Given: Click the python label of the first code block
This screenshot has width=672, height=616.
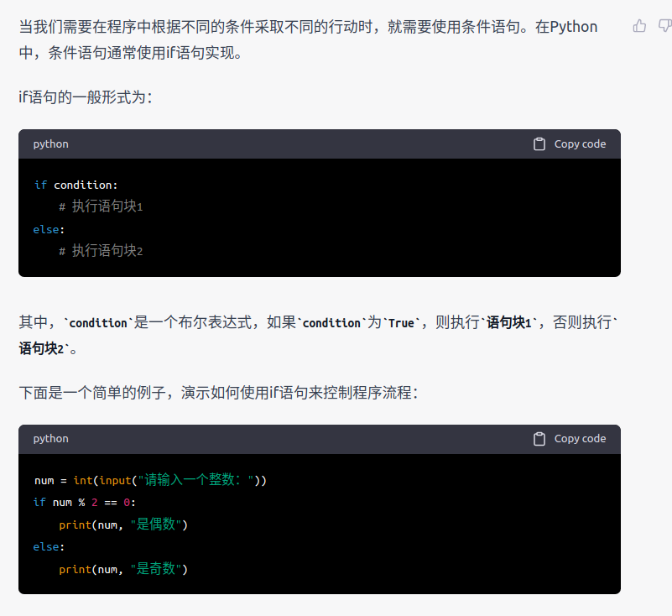Looking at the screenshot, I should 50,144.
